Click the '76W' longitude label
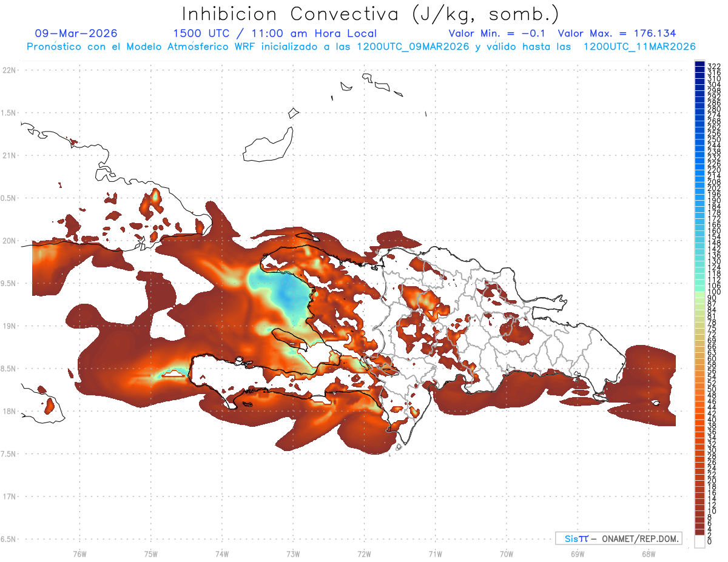 [79, 554]
